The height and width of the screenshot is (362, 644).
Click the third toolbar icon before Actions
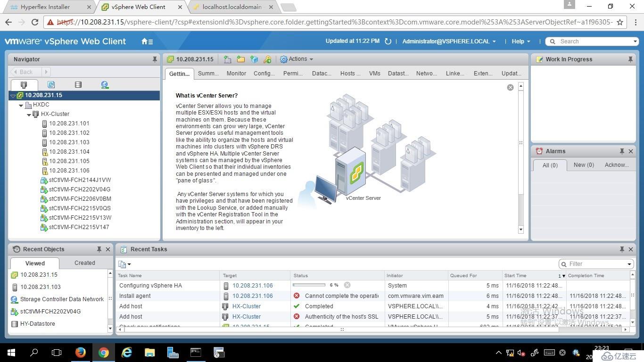click(x=254, y=59)
